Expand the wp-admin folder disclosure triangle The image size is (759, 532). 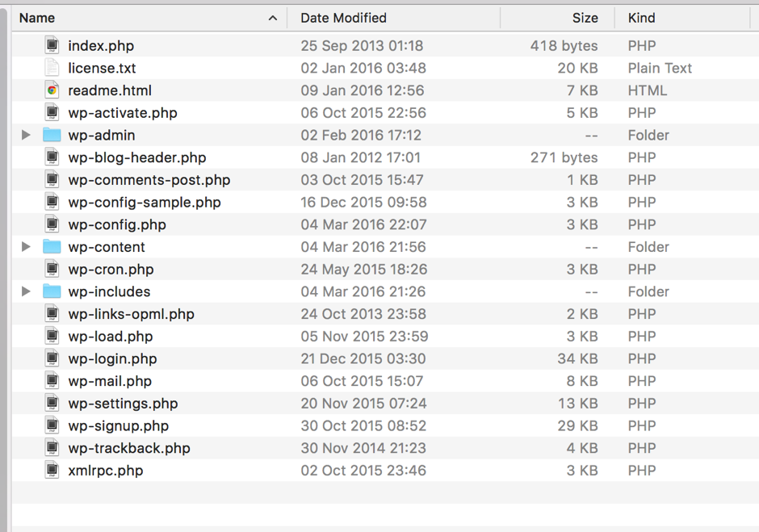coord(26,135)
